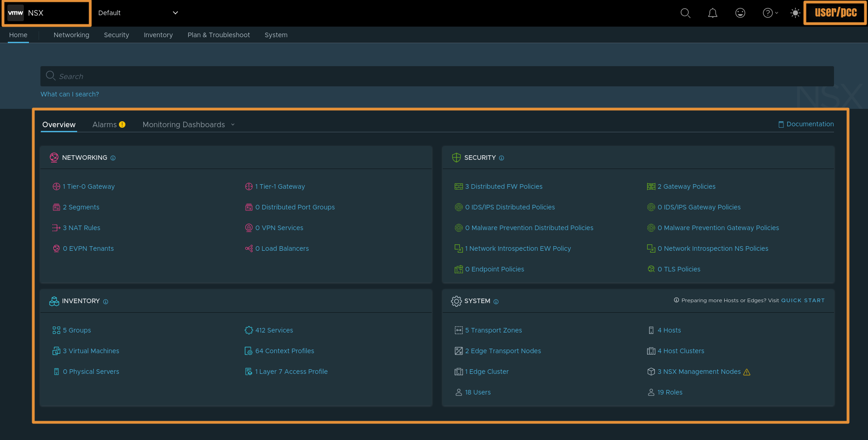
Task: Click the warning triangle next to NSX Management Nodes
Action: point(747,372)
